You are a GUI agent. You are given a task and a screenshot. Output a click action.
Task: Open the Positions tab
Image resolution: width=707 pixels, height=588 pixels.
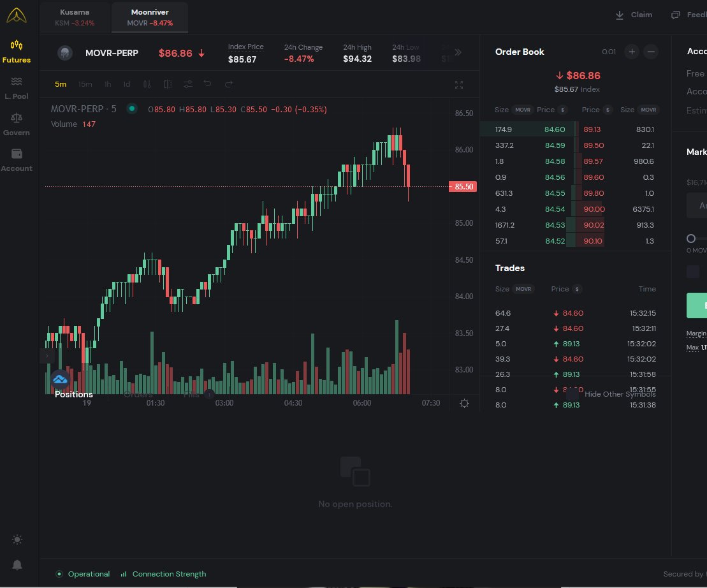coord(73,395)
